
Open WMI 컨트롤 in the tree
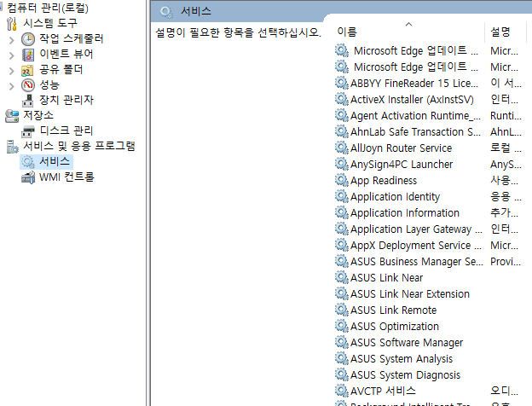click(x=66, y=177)
